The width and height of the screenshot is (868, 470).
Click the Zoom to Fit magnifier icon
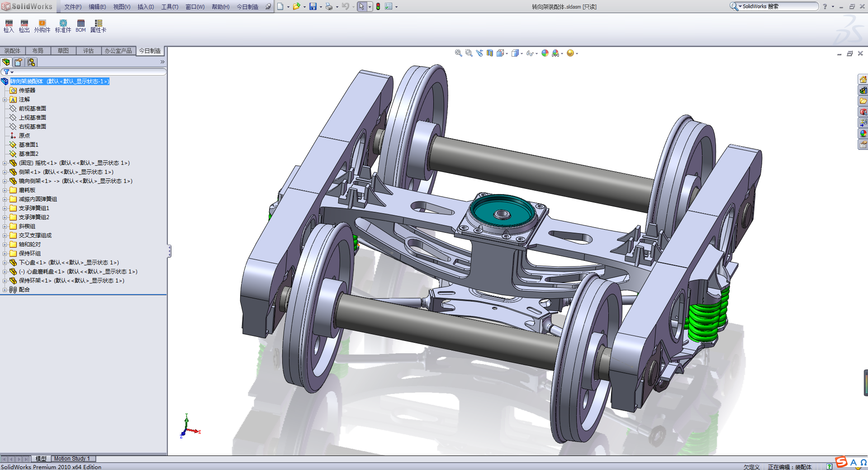point(458,53)
